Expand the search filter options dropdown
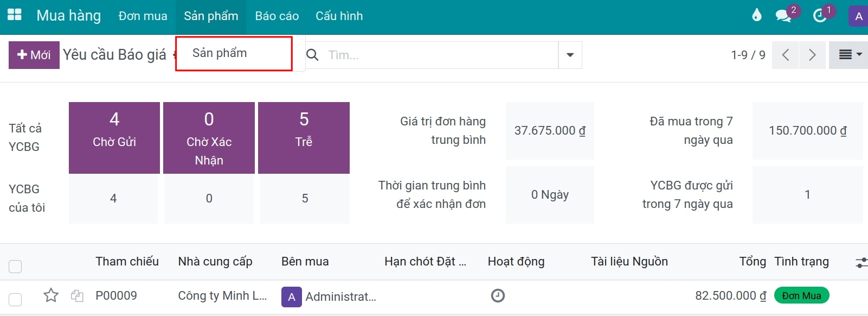The height and width of the screenshot is (316, 868). click(570, 55)
